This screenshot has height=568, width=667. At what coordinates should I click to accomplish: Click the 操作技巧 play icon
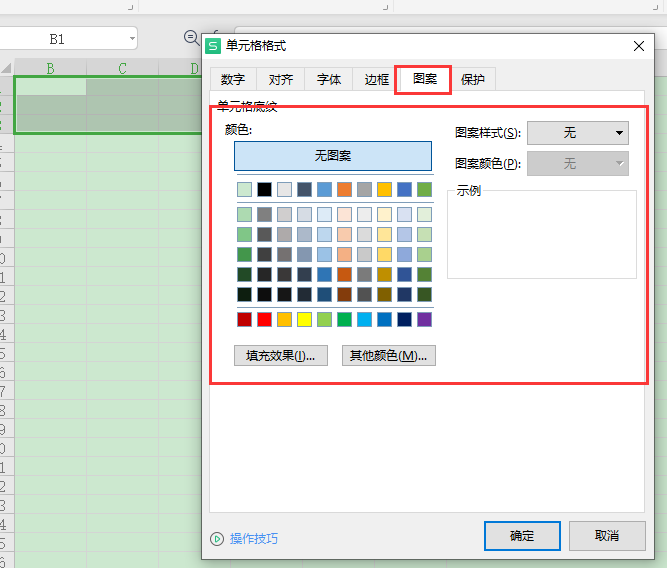tap(217, 538)
